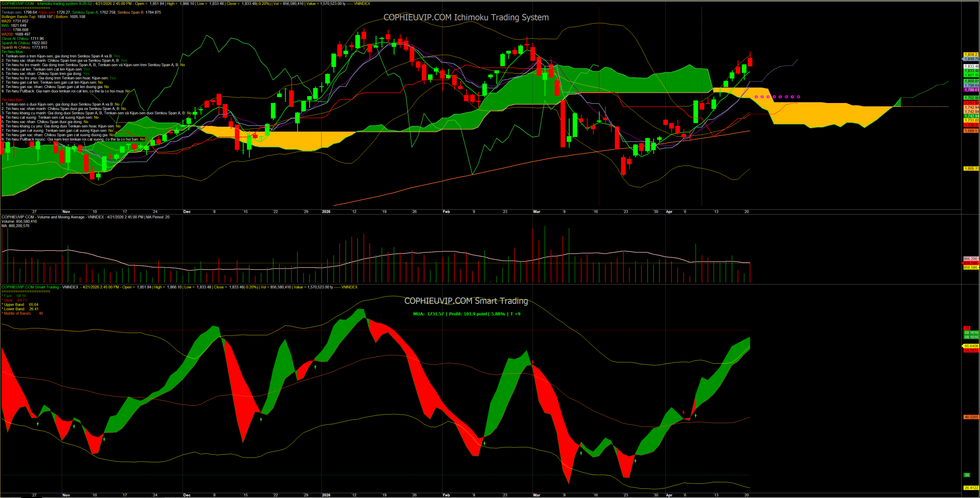Click magenta circle marker number 5
This screenshot has width=980, height=498.
coord(780,97)
